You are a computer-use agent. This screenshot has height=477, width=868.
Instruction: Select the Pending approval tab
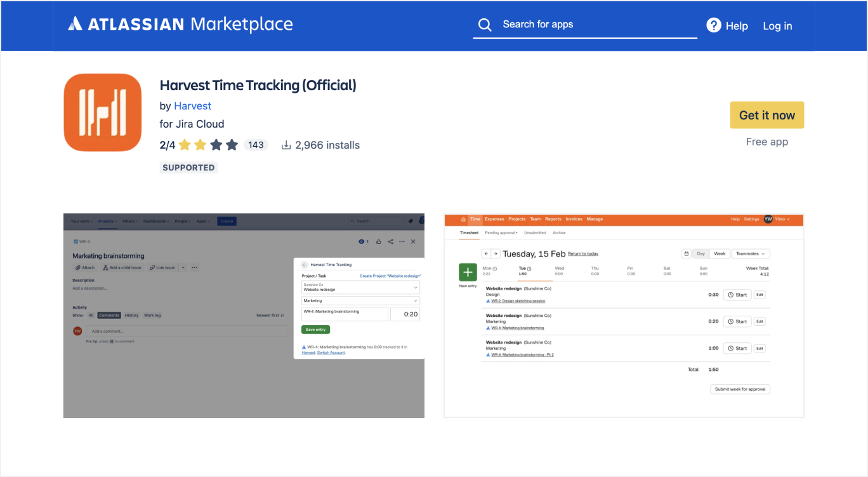[x=501, y=233]
